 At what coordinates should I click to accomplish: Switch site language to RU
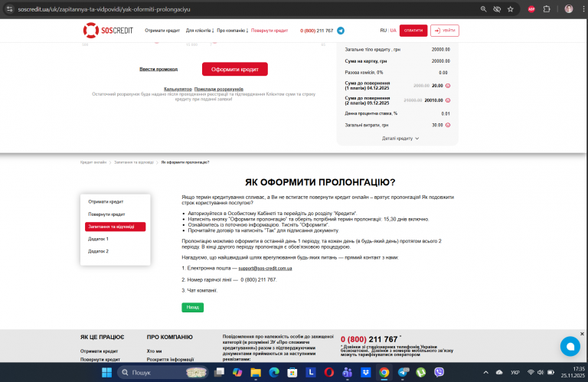[384, 31]
